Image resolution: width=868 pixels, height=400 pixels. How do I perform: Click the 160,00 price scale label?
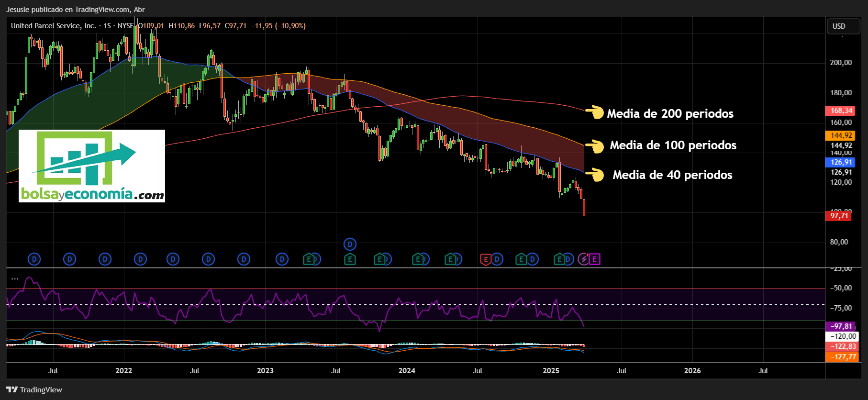click(841, 122)
